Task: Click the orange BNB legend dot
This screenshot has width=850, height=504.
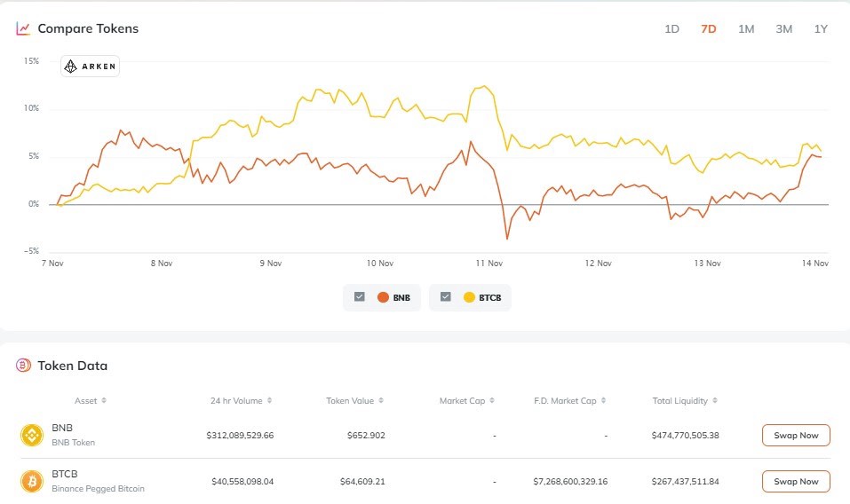Action: click(x=383, y=297)
